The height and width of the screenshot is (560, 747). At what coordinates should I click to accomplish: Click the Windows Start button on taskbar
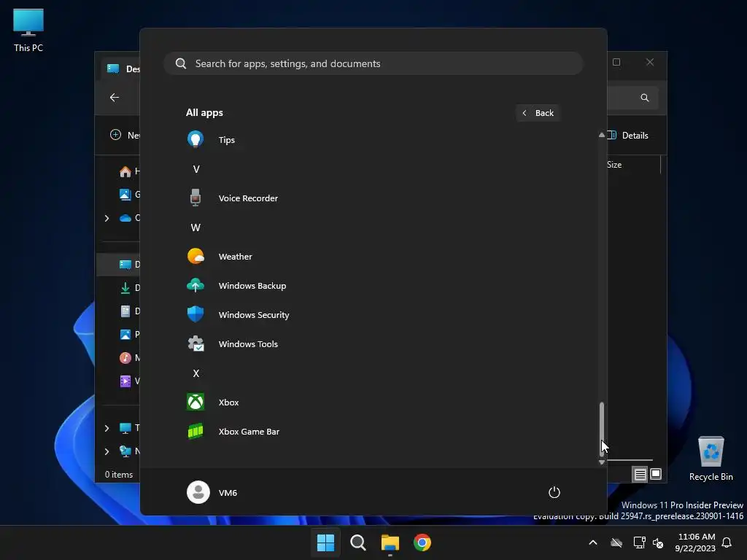point(326,542)
